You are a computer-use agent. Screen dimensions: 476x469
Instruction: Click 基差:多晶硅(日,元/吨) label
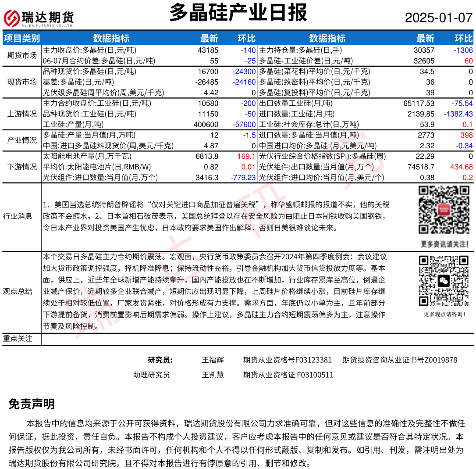point(78,82)
